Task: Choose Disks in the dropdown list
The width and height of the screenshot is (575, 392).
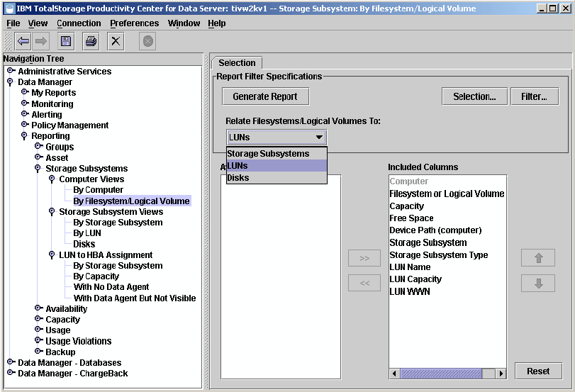Action: [277, 177]
